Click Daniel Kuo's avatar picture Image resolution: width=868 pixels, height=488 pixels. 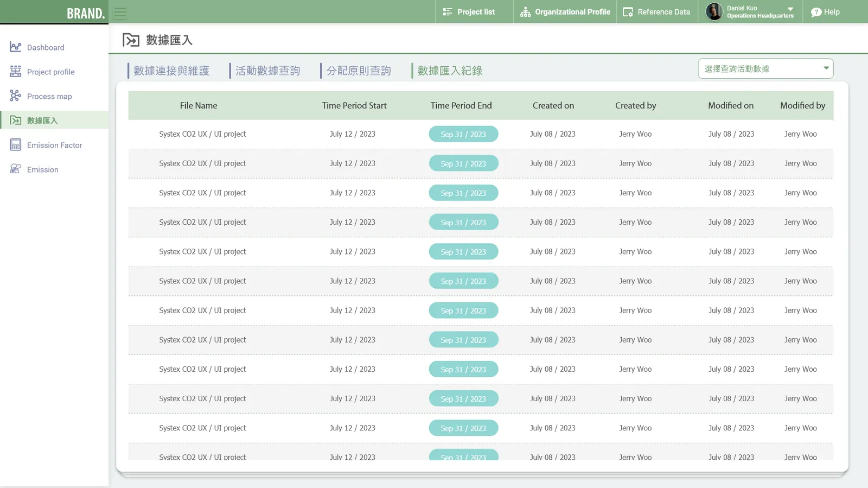[714, 11]
